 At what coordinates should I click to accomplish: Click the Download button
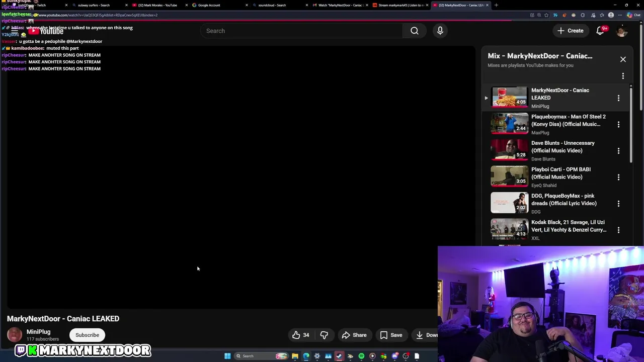426,335
